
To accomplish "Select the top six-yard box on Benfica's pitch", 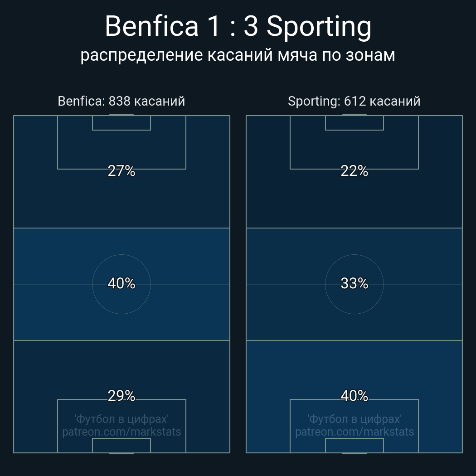I will point(121,123).
